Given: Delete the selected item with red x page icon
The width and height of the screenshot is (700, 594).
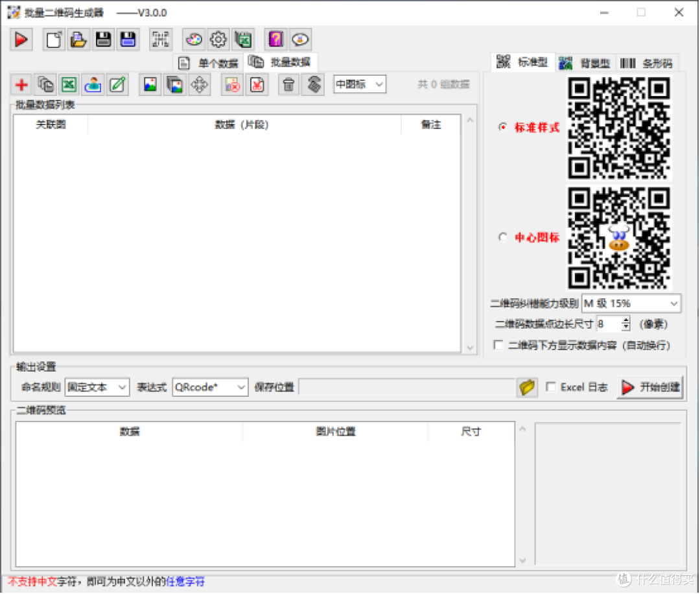Looking at the screenshot, I should click(257, 84).
